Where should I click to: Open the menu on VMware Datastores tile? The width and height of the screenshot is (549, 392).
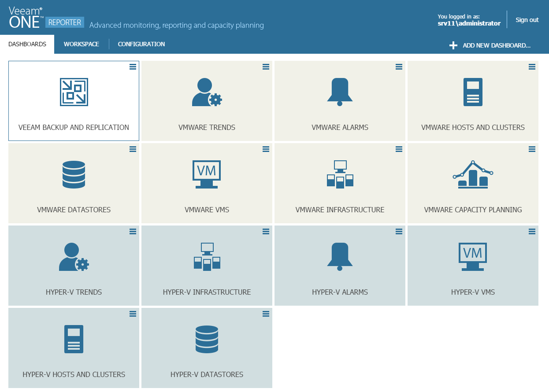pyautogui.click(x=133, y=149)
